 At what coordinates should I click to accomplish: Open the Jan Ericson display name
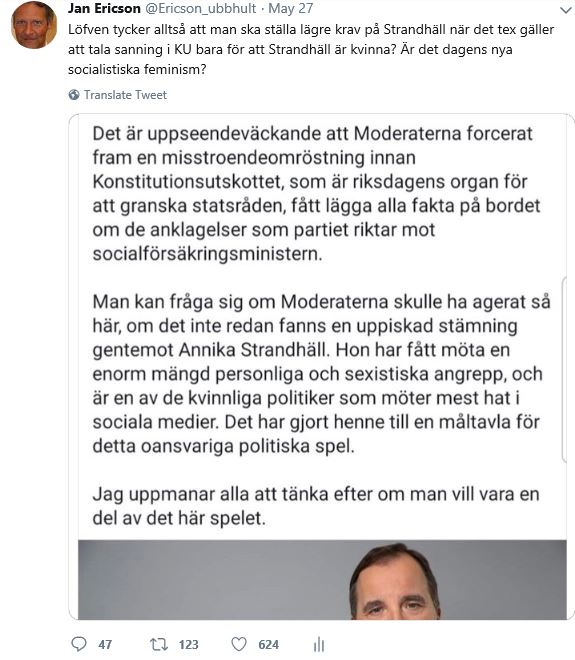pyautogui.click(x=104, y=8)
